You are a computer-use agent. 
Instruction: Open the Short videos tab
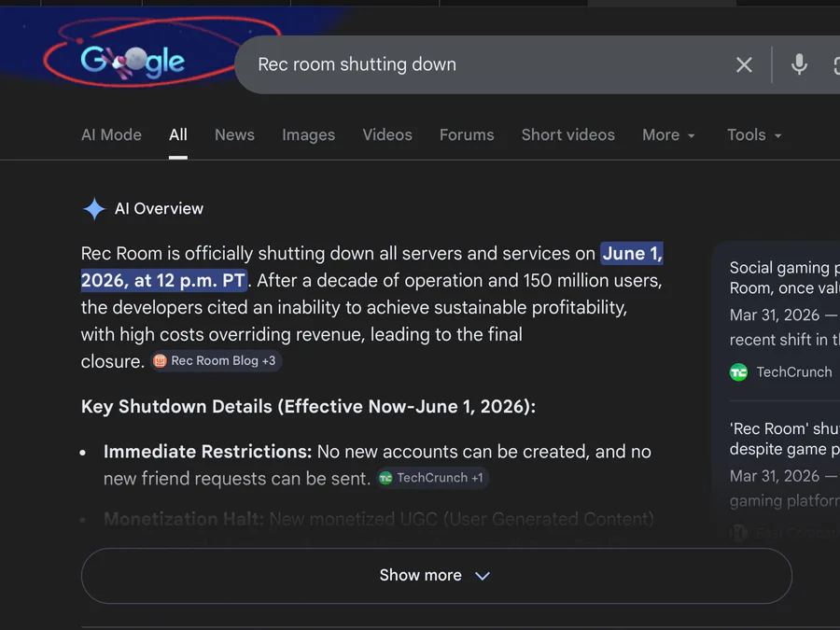pyautogui.click(x=567, y=135)
